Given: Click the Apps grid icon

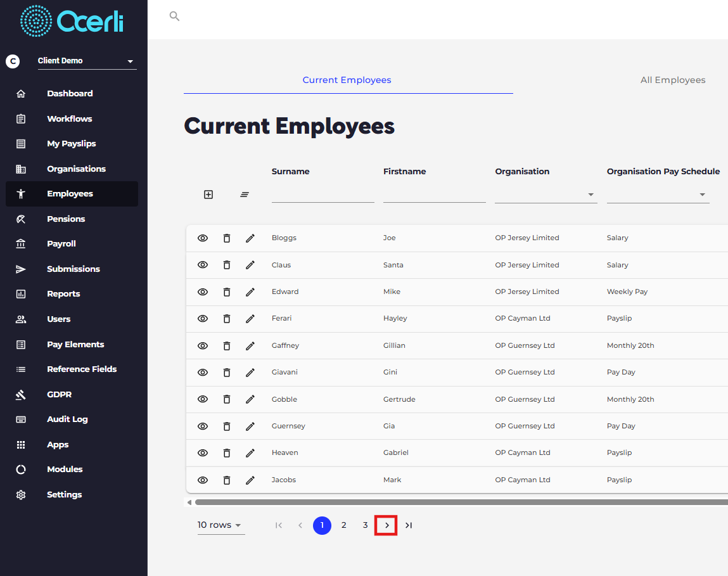Looking at the screenshot, I should 21,445.
